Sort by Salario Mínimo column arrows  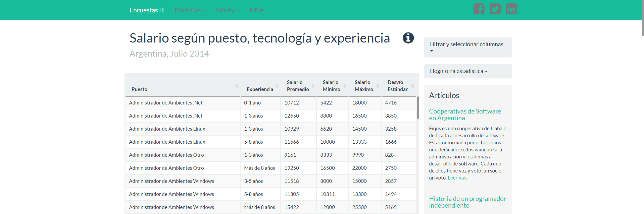(x=345, y=86)
